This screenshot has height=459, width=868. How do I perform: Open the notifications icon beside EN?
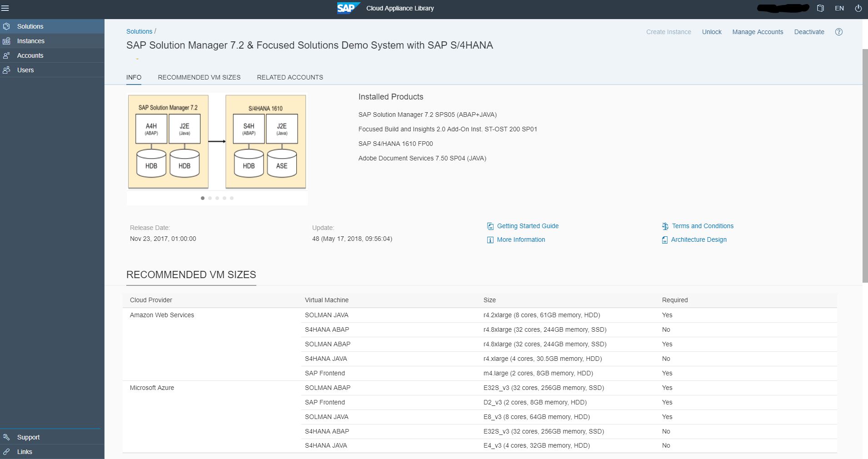pos(820,8)
